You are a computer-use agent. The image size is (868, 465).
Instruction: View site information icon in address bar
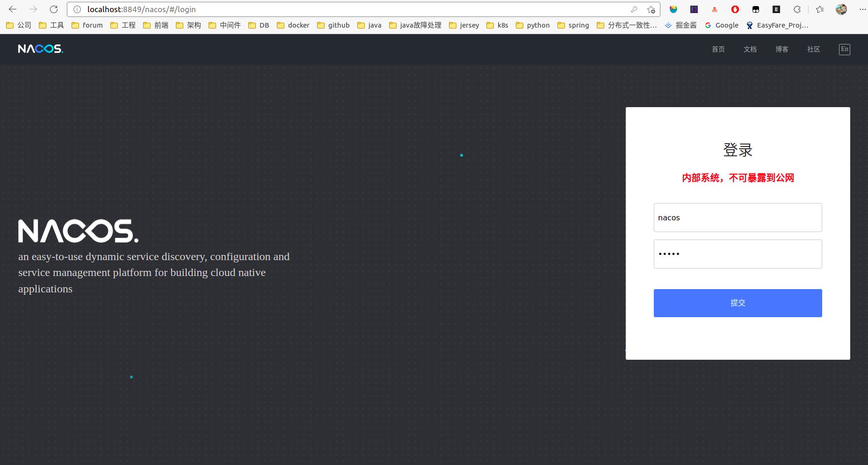[77, 9]
